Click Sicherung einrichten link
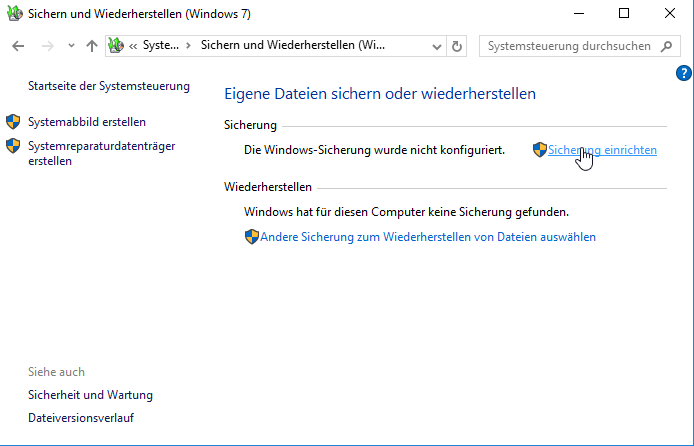Screen dimensions: 694x446 click(x=602, y=150)
